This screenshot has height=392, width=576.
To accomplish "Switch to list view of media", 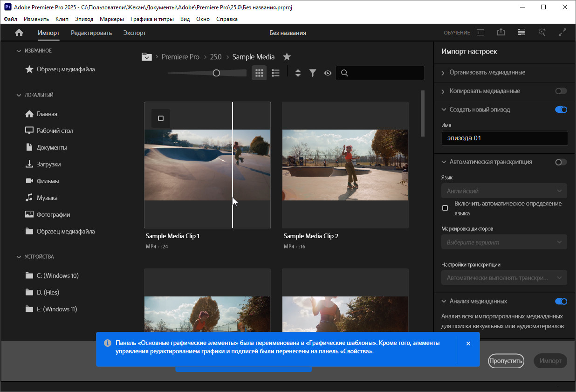I will (x=275, y=73).
